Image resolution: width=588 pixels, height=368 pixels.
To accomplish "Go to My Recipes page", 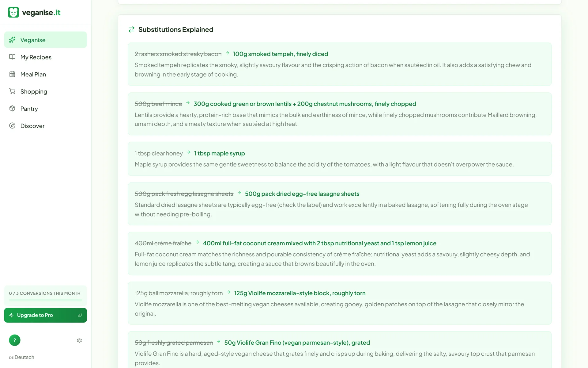I will (x=45, y=57).
